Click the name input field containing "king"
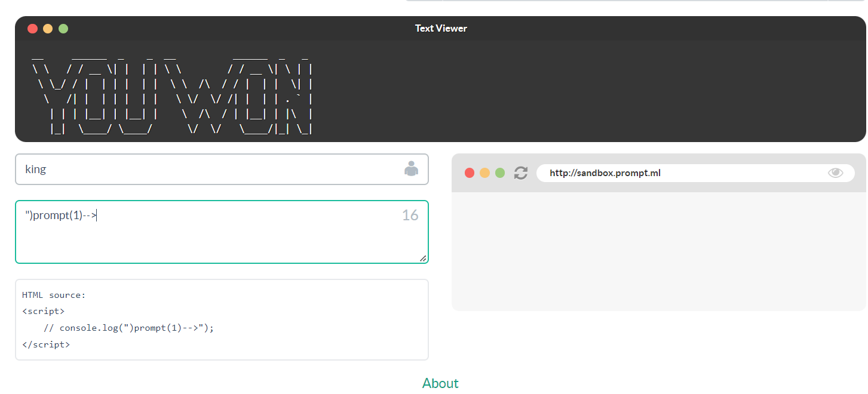The width and height of the screenshot is (868, 394). click(222, 170)
